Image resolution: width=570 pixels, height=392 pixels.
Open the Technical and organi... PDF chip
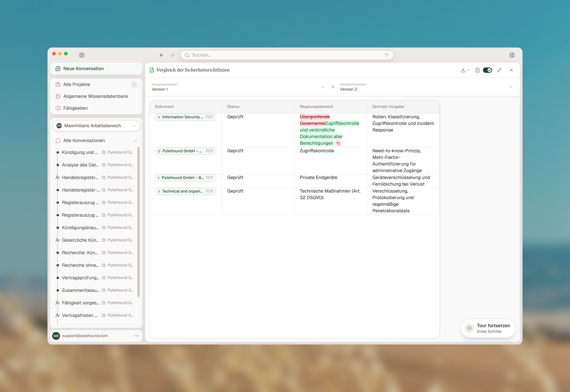(x=185, y=191)
